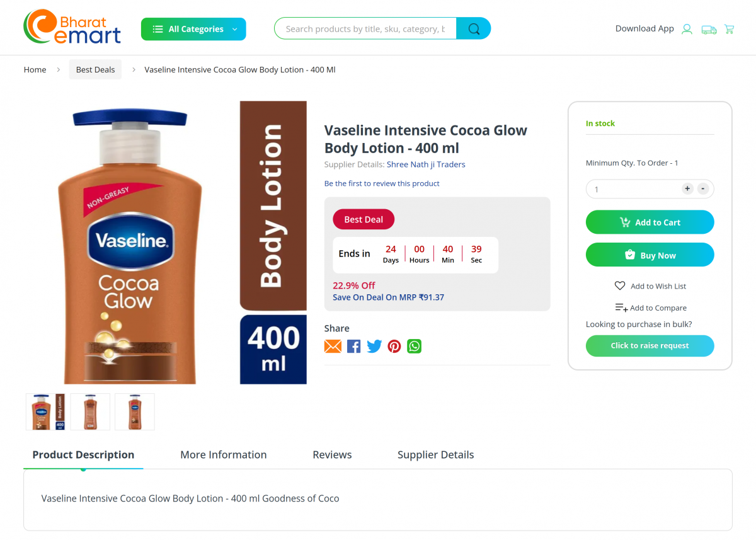756x540 pixels.
Task: Increase quantity with plus button
Action: pos(687,188)
